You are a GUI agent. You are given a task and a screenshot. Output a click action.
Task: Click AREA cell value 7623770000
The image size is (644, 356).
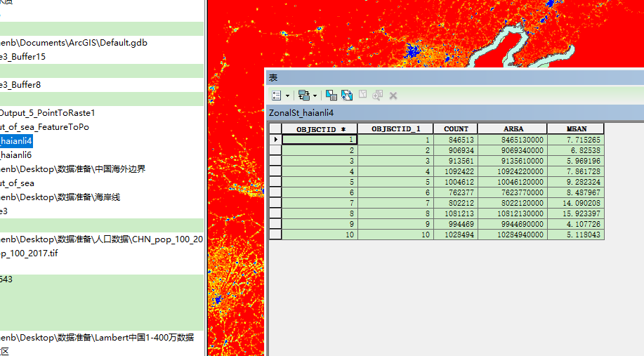[513, 192]
